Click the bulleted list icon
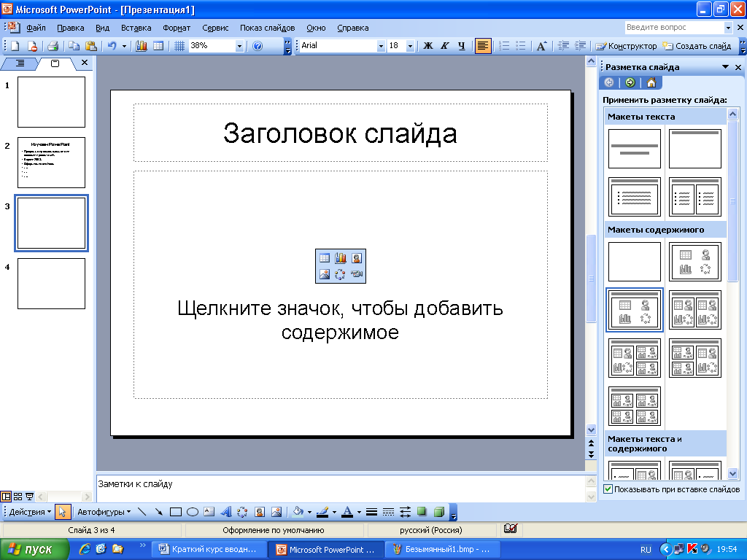The image size is (747, 560). coord(521,46)
